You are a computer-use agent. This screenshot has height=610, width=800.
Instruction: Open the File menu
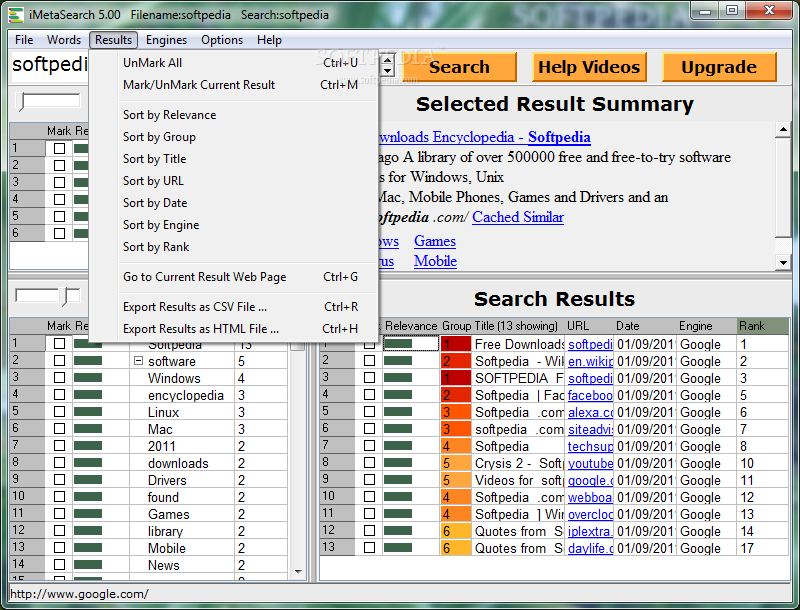point(24,40)
